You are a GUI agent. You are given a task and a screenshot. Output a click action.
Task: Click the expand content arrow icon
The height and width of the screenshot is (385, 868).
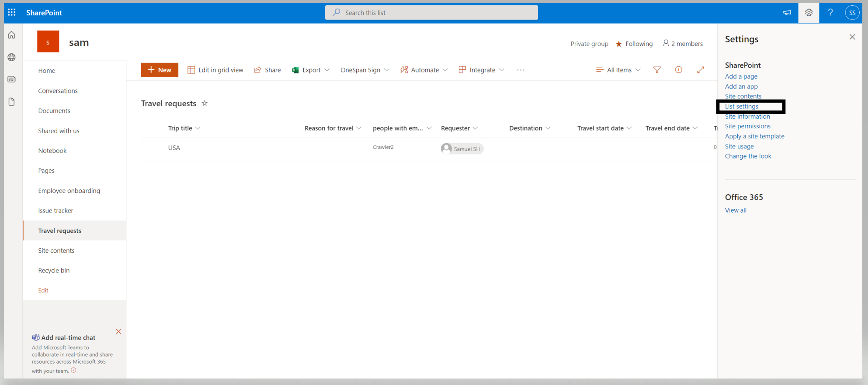coord(701,70)
